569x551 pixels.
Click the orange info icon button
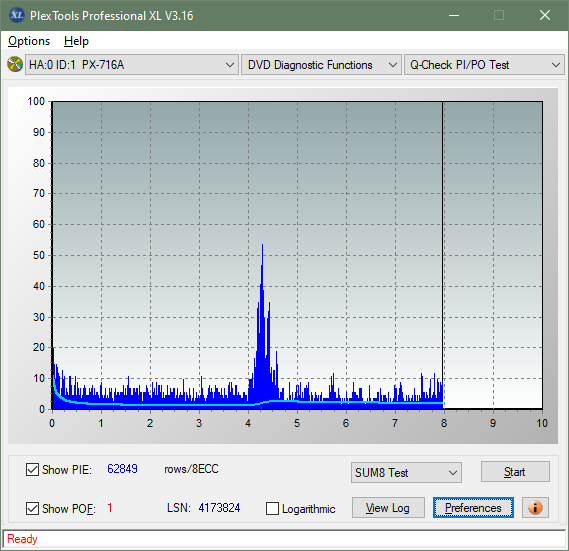pos(535,507)
